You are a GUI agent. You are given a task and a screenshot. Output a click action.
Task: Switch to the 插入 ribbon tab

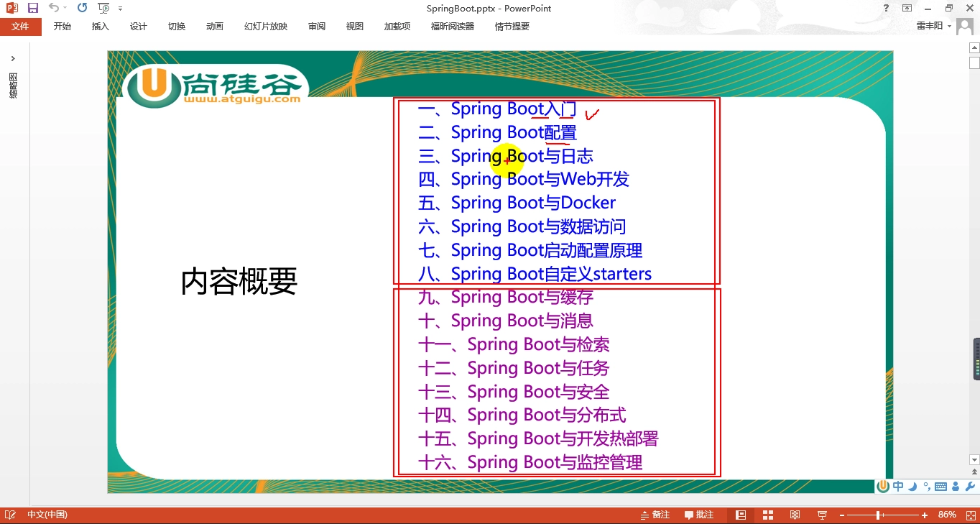[x=99, y=26]
